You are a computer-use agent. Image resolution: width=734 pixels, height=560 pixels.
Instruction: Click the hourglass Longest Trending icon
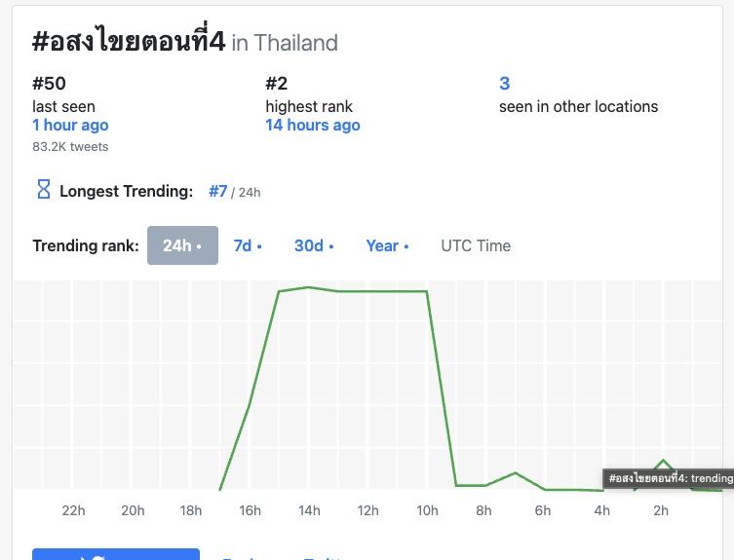tap(43, 190)
